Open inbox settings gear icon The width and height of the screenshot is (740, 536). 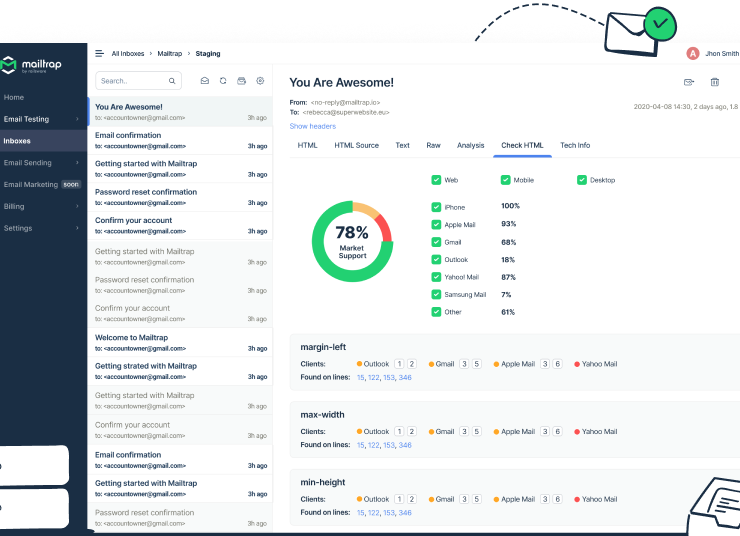click(260, 81)
